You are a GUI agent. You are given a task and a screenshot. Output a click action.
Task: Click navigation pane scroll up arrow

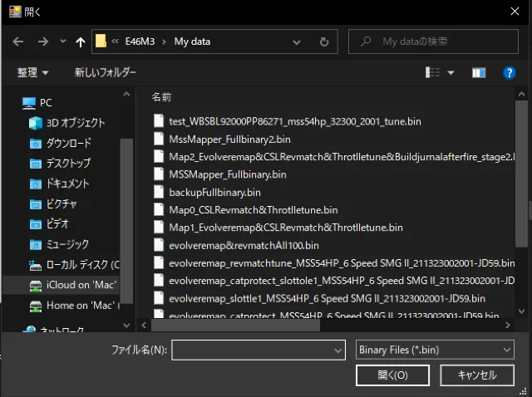126,95
